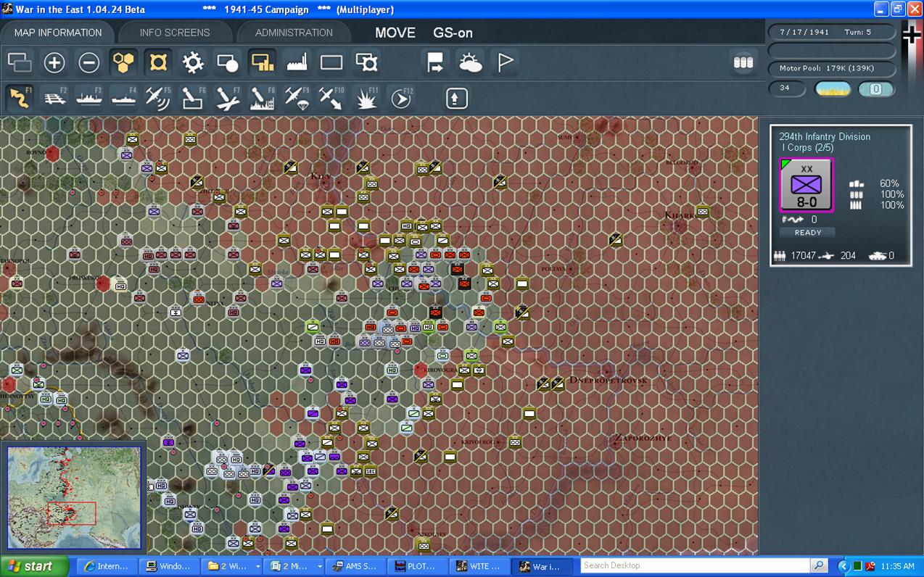The height and width of the screenshot is (577, 924).
Task: Switch to the WITE taskbar window
Action: (x=479, y=566)
